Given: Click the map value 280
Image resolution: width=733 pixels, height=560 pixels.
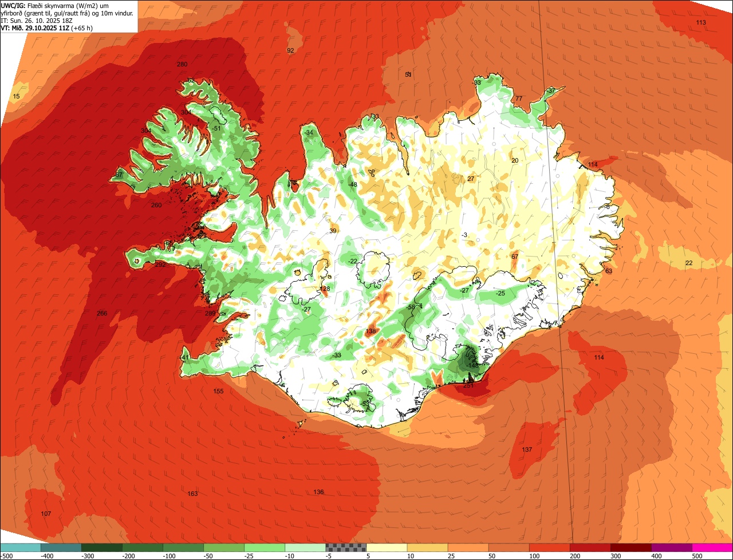Looking at the screenshot, I should 182,64.
